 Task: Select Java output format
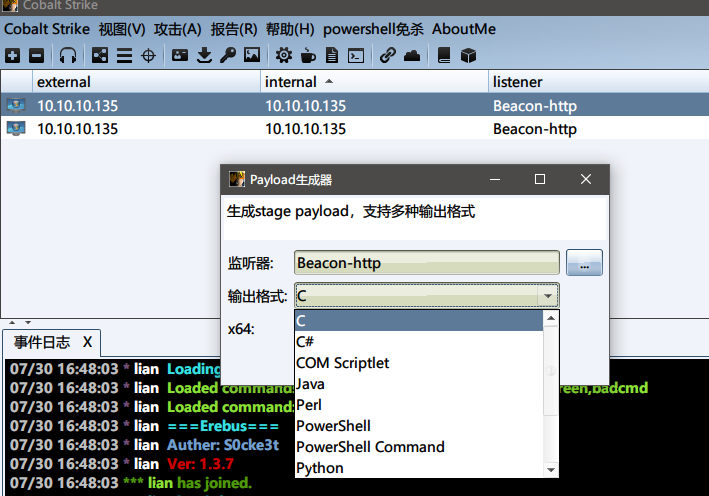[x=419, y=384]
